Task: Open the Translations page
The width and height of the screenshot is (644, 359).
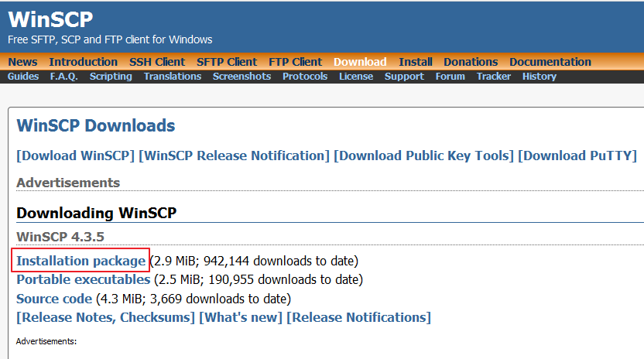Action: click(x=173, y=77)
